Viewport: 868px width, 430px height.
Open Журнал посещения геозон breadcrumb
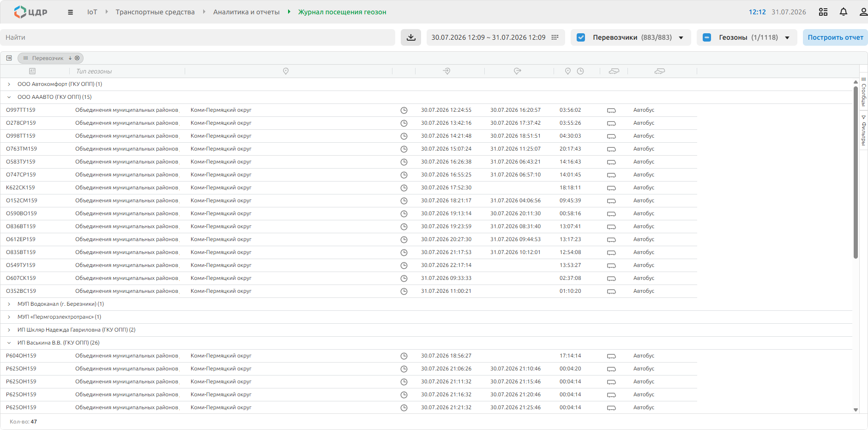[x=342, y=12]
